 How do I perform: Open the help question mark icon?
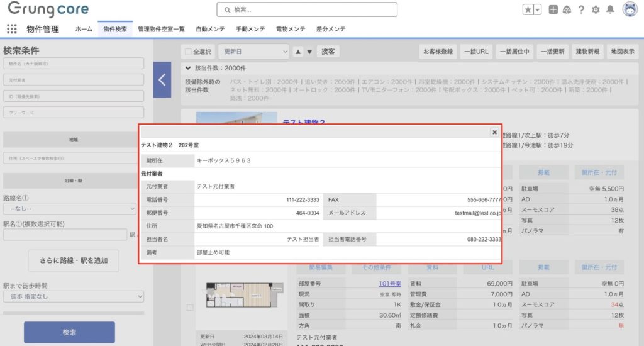click(581, 9)
